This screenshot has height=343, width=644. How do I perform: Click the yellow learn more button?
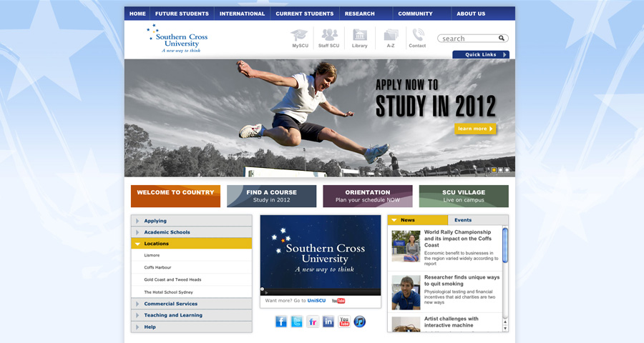tap(475, 129)
